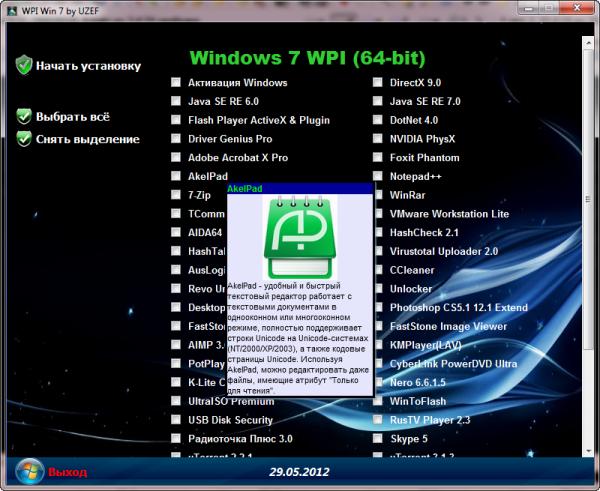Viewport: 600px width, 491px height.
Task: Check the Skype 5 checkbox
Action: tap(377, 438)
